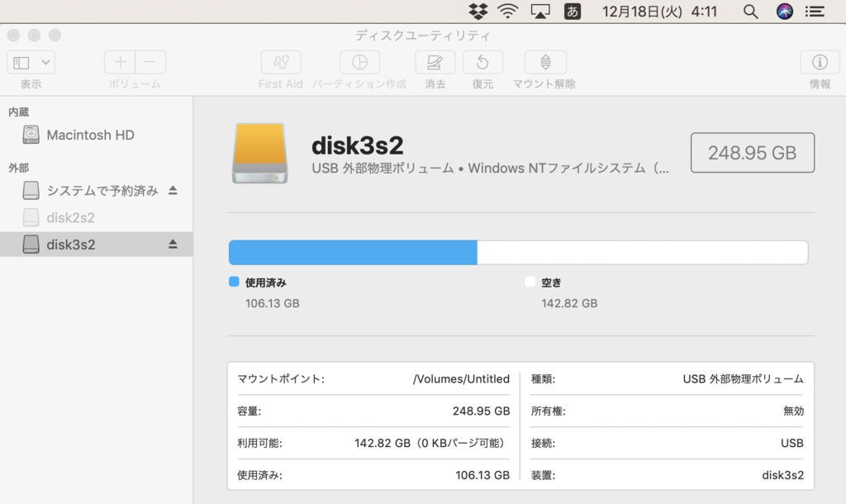
Task: Click the Macintosh HD disk icon
Action: [31, 135]
